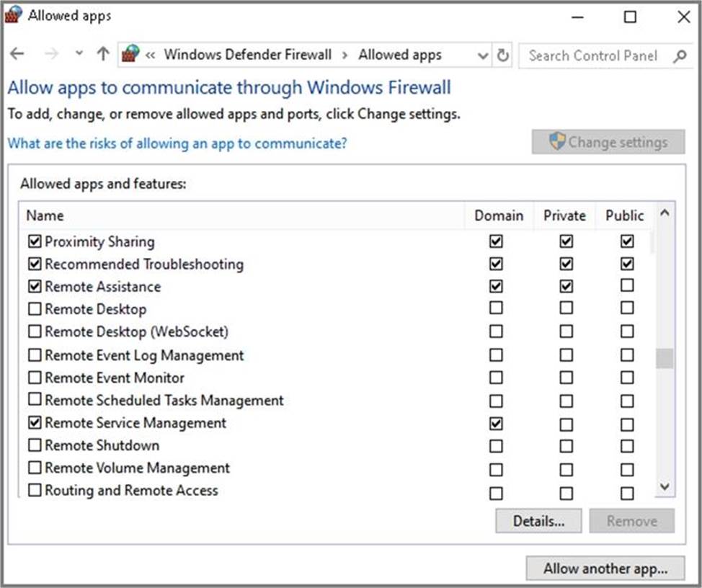Toggle Public checkbox for Remote Assistance
The image size is (702, 588).
(627, 286)
